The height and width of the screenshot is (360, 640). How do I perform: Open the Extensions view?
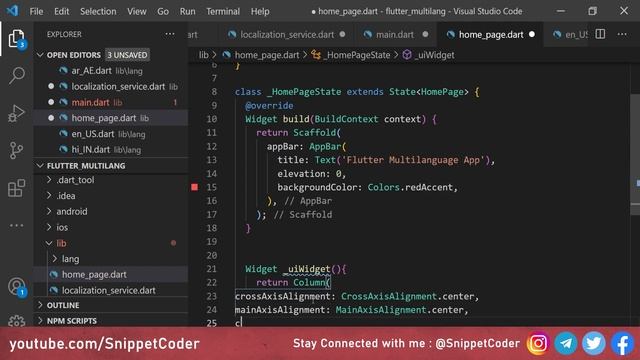[x=16, y=188]
